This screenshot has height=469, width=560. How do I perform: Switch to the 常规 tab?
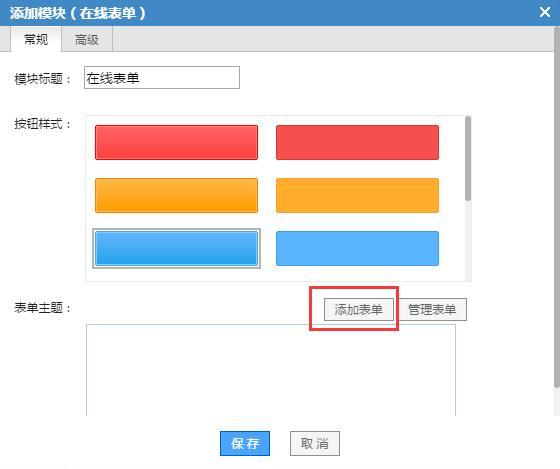(36, 39)
